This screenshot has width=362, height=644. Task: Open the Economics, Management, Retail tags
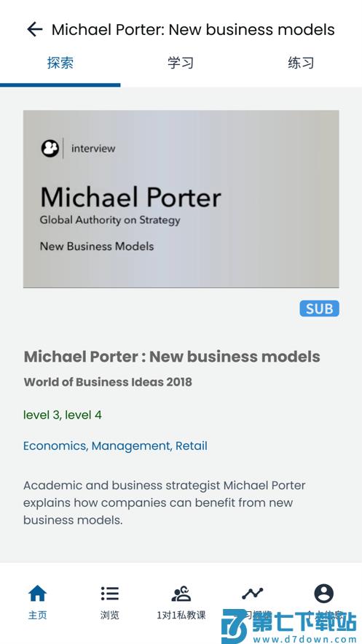coord(115,446)
